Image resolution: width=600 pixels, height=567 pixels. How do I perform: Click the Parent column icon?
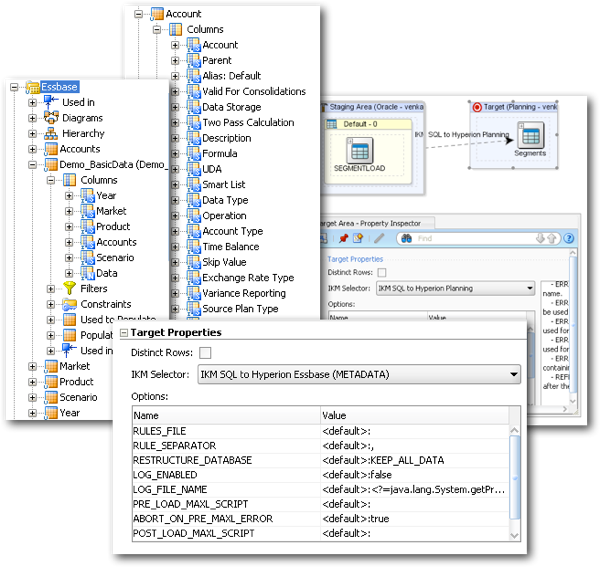pyautogui.click(x=194, y=60)
